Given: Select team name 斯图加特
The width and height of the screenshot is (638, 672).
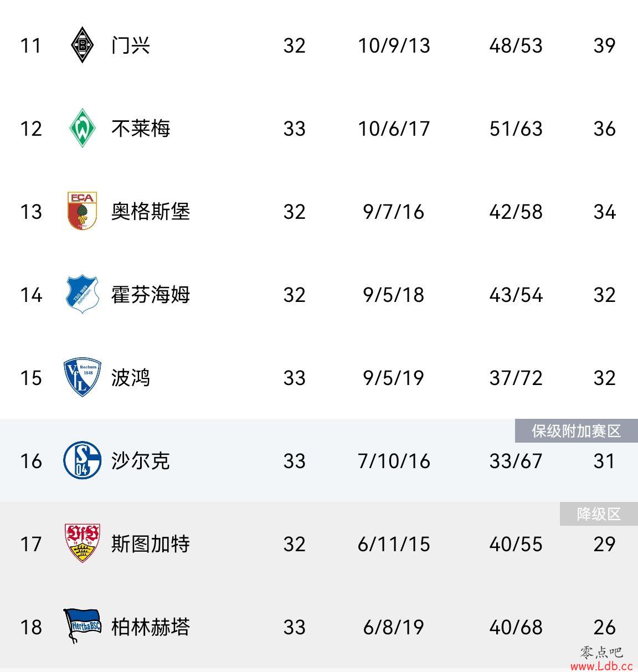Looking at the screenshot, I should tap(151, 544).
